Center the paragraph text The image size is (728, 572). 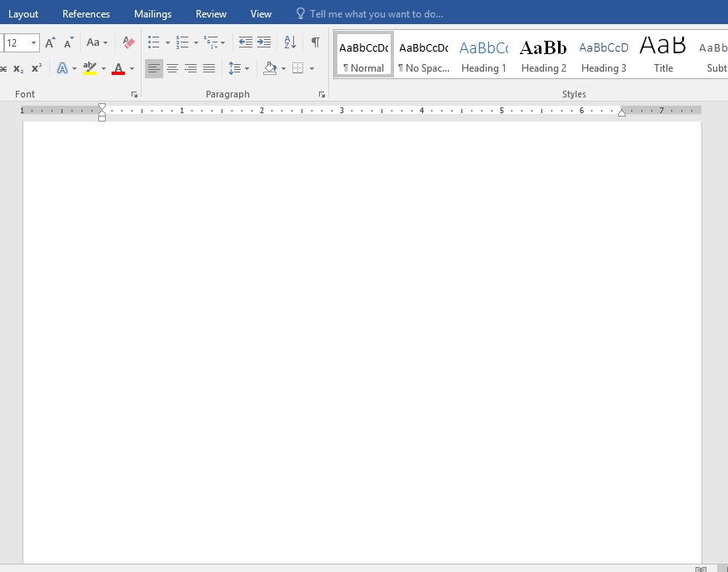coord(172,68)
